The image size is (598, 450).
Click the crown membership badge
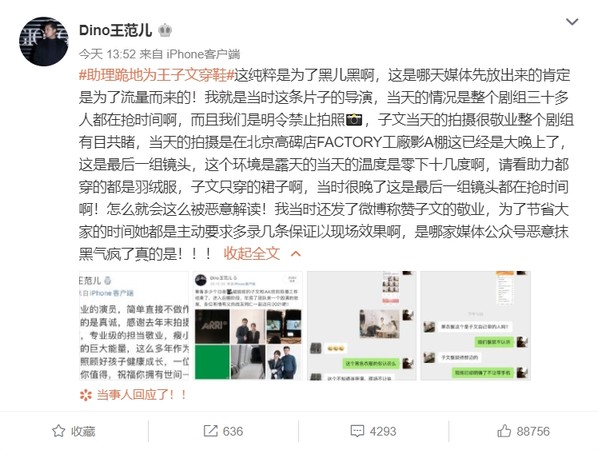pos(165,30)
